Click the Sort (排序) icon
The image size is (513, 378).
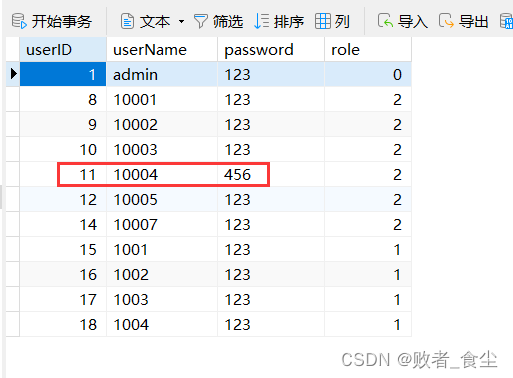click(x=261, y=21)
